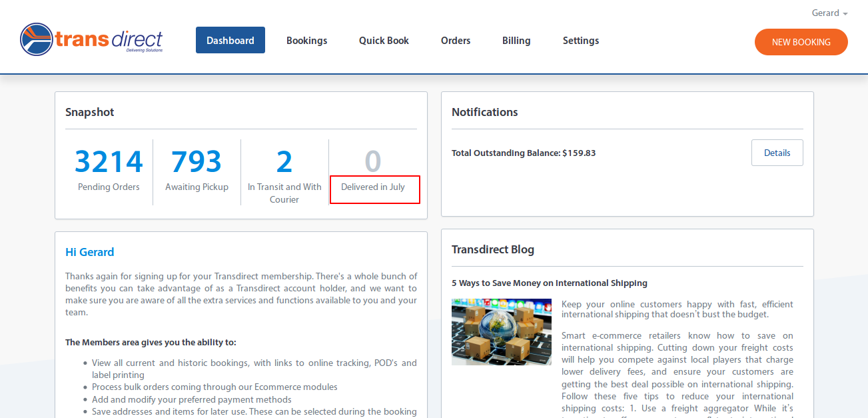Screen dimensions: 868x418
Task: Open the blog post thumbnail of shipping boxes
Action: coord(502,332)
